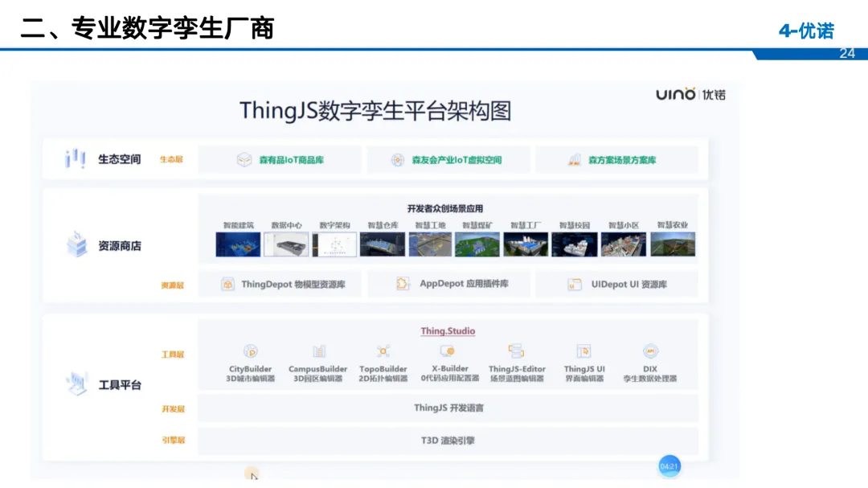Viewport: 868px width, 488px height.
Task: Select the 智慧煤矿 scene thumbnail
Action: pyautogui.click(x=477, y=244)
